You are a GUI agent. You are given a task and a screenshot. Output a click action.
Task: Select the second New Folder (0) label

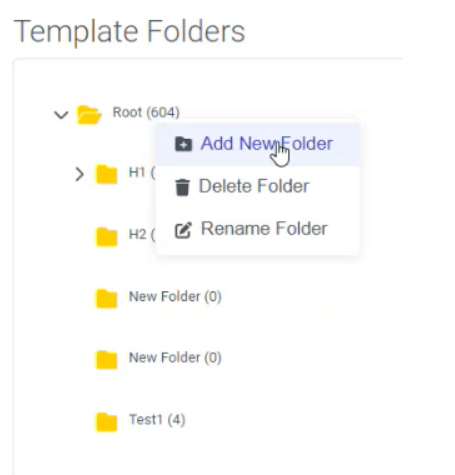point(175,358)
